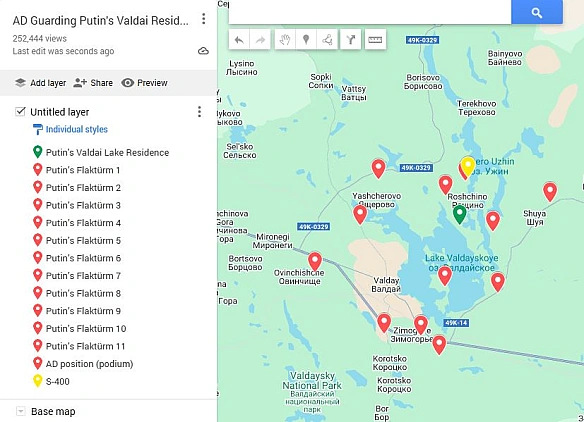
Task: Focus the map search input box
Action: coord(369,12)
